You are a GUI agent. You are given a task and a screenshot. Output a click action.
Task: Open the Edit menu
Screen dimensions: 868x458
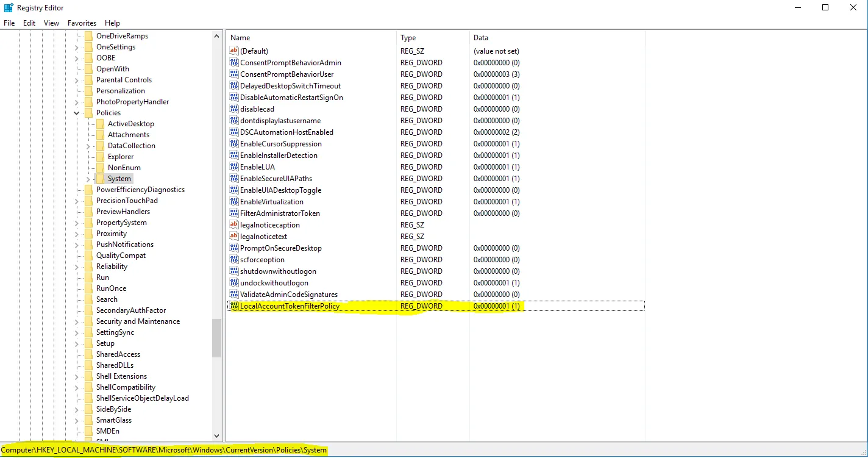pos(29,23)
